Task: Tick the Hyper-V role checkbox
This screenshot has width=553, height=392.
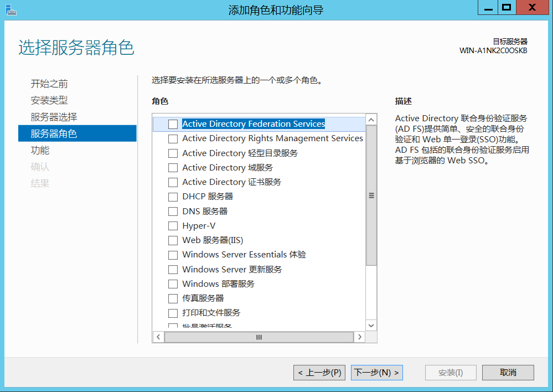Action: (173, 226)
